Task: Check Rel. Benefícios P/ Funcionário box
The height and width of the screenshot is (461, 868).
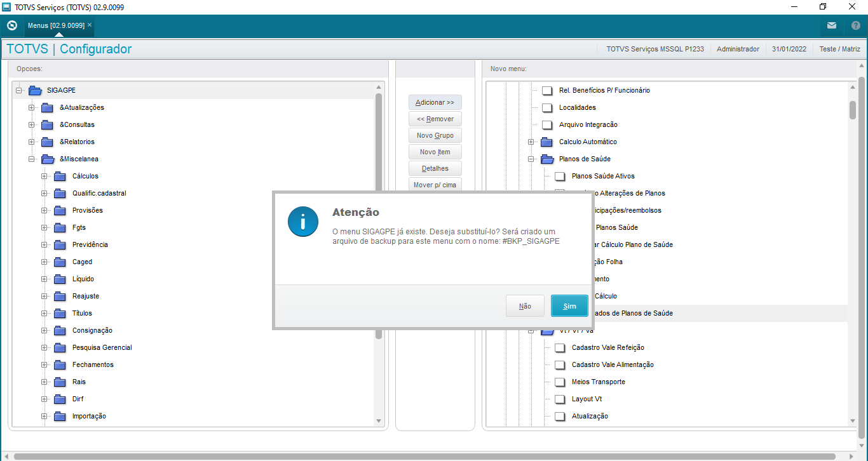Action: pyautogui.click(x=547, y=90)
